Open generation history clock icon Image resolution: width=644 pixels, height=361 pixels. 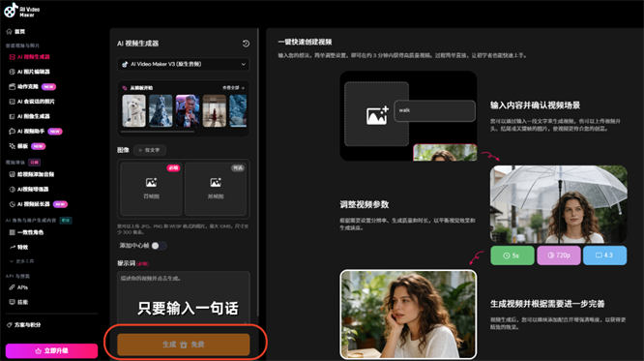pyautogui.click(x=246, y=44)
